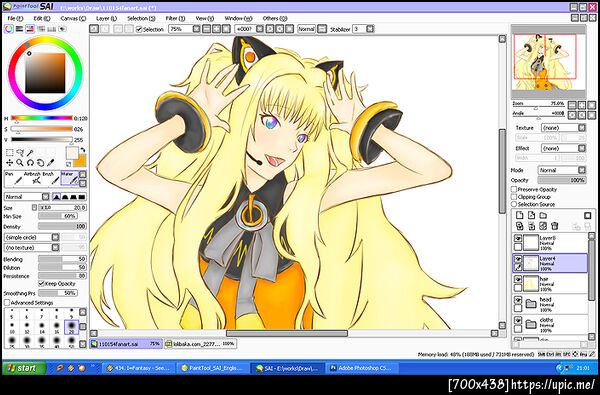Screen dimensions: 600x395
Task: Choose the Water brush tool
Action: pos(70,178)
